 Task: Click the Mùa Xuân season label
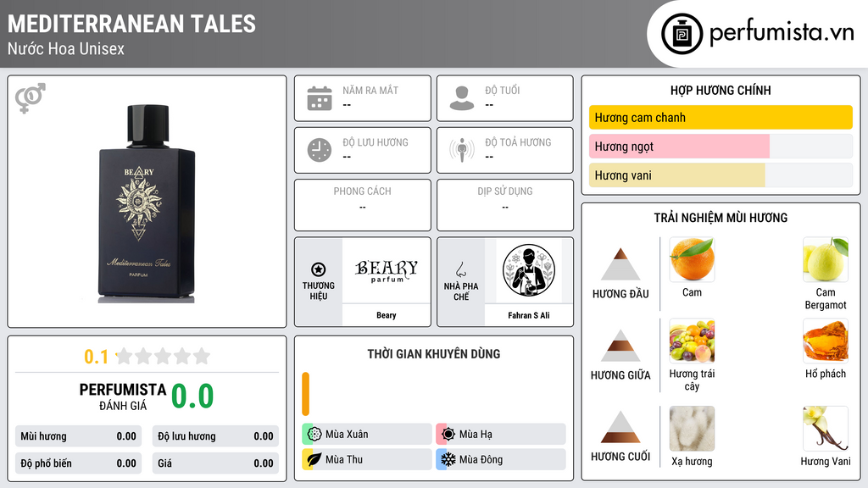coord(347,435)
